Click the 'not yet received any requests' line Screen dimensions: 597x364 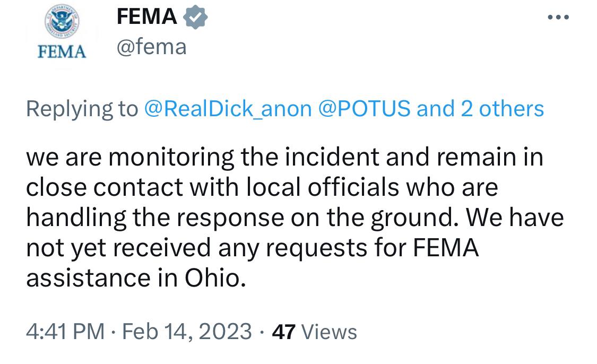tap(252, 248)
